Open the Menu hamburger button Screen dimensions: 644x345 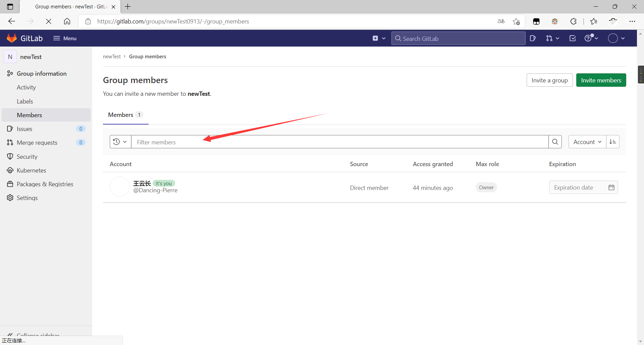point(65,38)
